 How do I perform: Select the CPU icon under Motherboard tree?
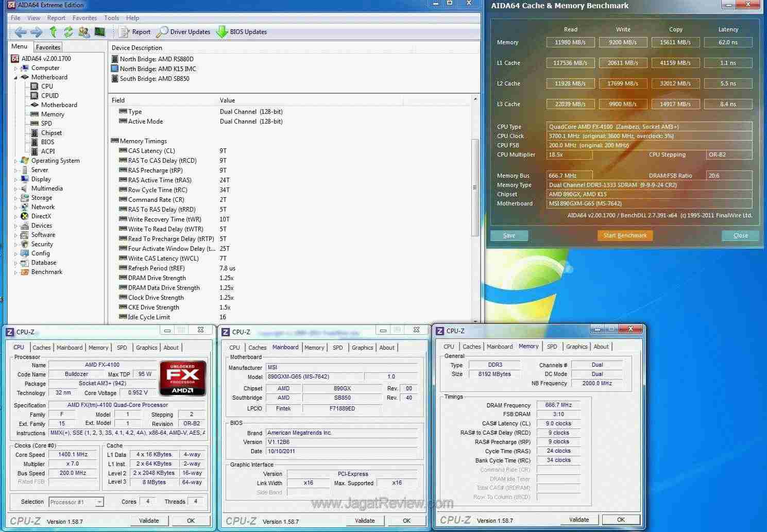35,87
